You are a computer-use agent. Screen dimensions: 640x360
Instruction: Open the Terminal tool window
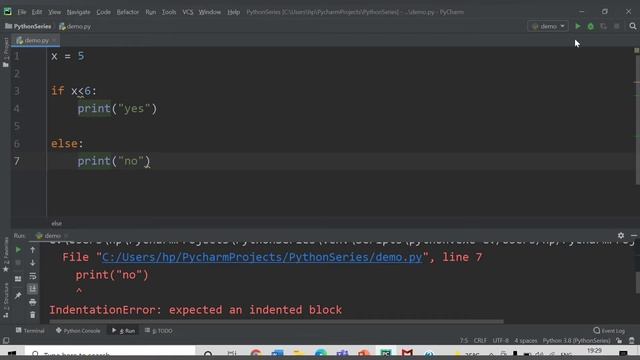click(x=30, y=331)
